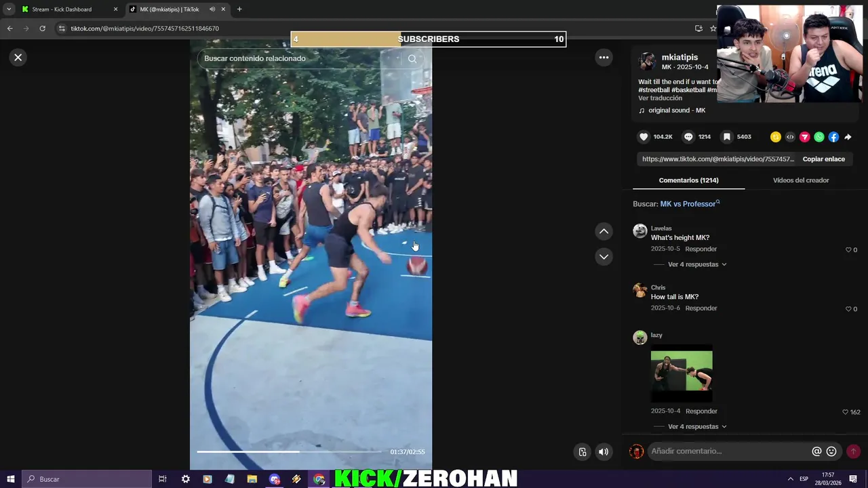Open Settings gear on taskbar

click(186, 479)
